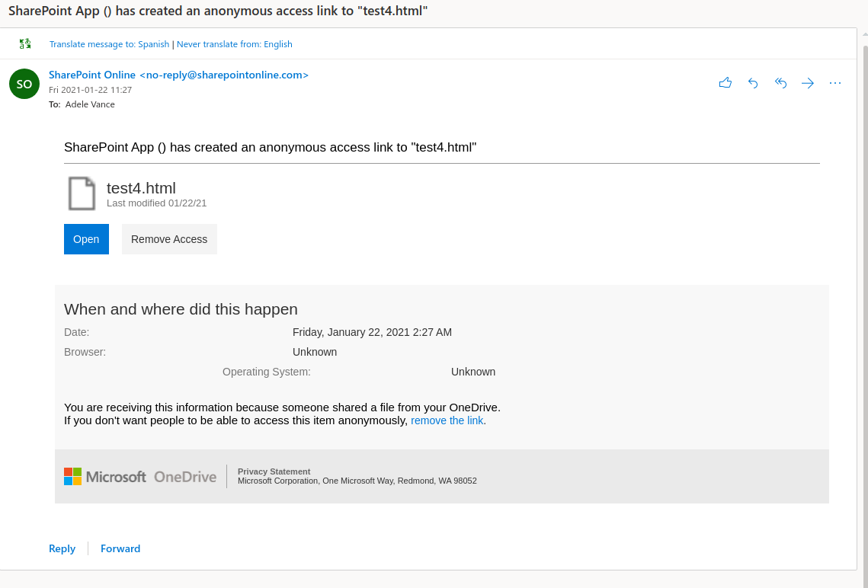The width and height of the screenshot is (868, 588).
Task: Click the SO sender avatar
Action: [x=24, y=84]
